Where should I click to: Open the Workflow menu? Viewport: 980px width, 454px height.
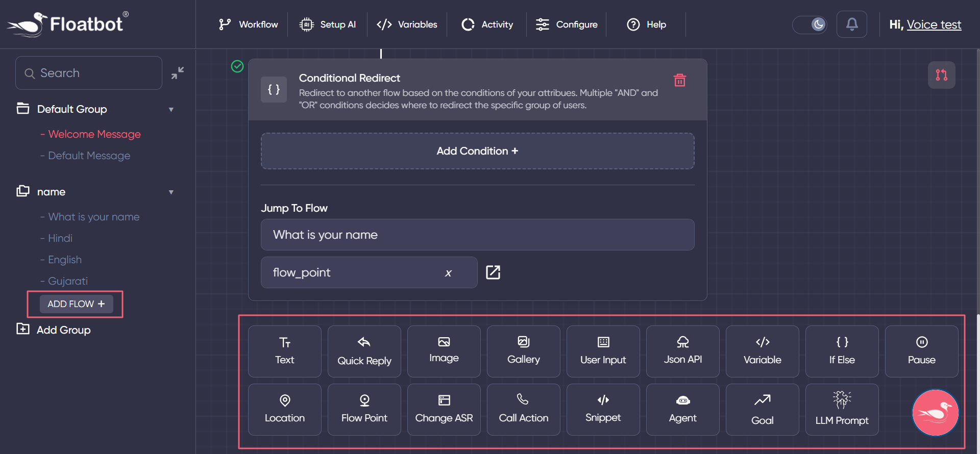(248, 24)
